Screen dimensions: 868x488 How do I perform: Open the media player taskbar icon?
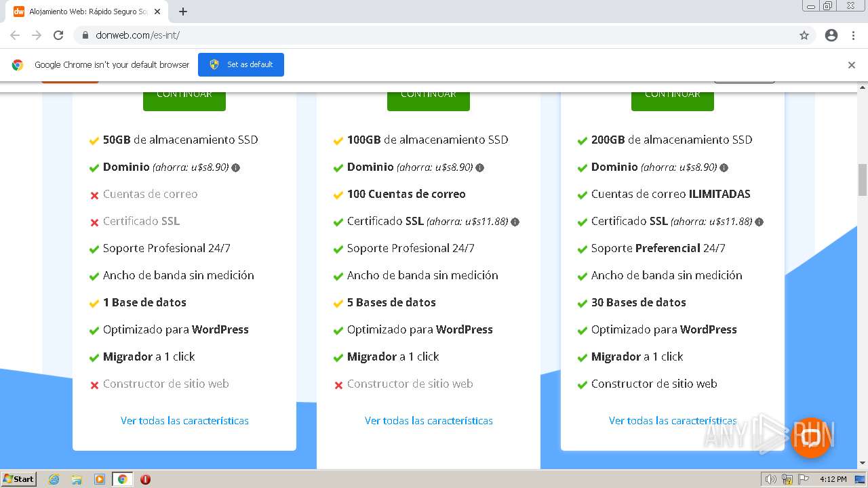[100, 479]
